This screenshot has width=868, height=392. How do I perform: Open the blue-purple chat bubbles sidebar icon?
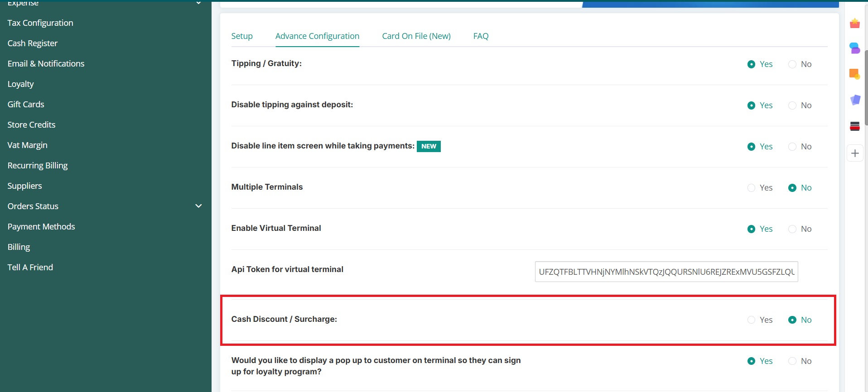pos(854,48)
